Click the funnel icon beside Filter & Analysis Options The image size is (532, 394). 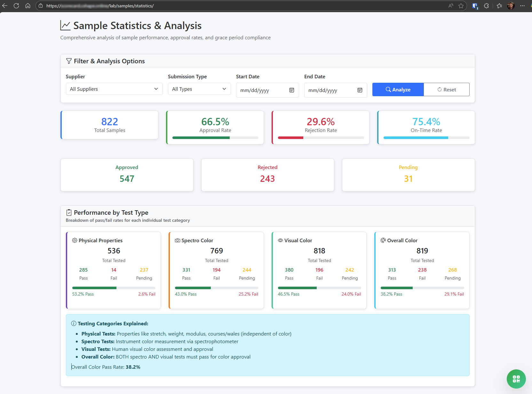[68, 61]
